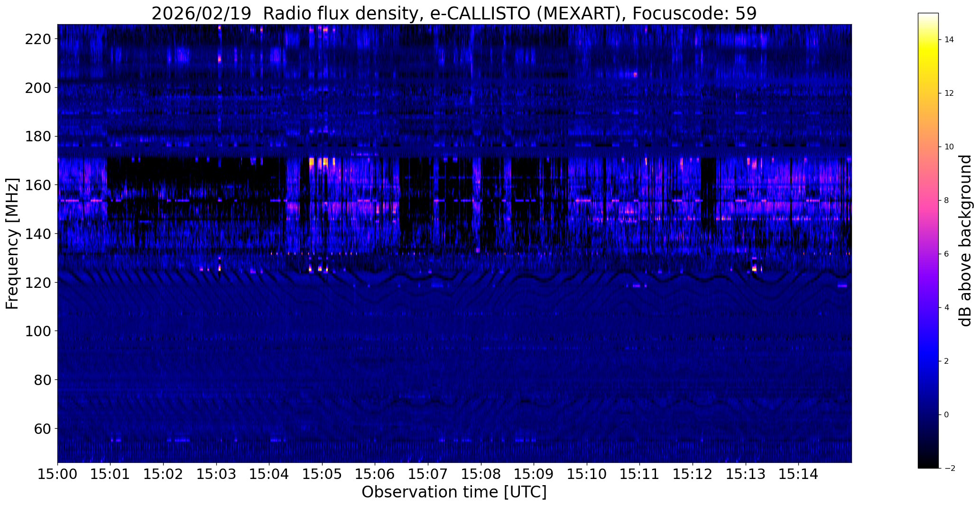The height and width of the screenshot is (506, 980).
Task: Click the colorbar tick label 6
Action: 947,254
